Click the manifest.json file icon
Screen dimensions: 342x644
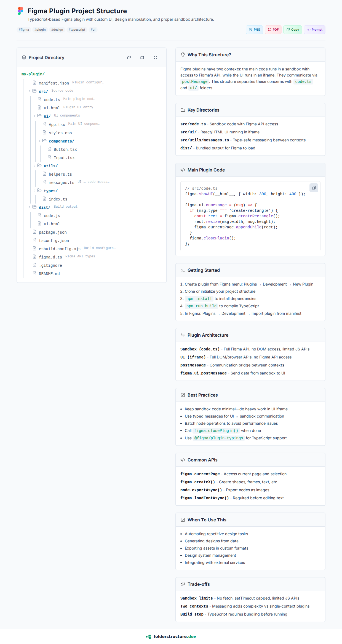click(34, 83)
